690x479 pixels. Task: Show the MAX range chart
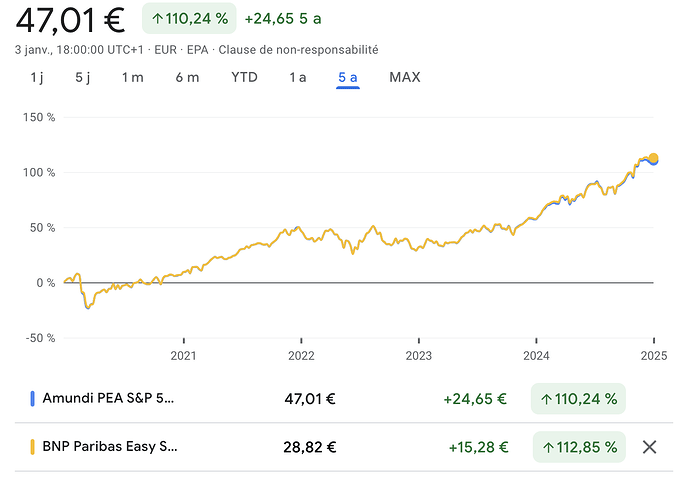(405, 77)
